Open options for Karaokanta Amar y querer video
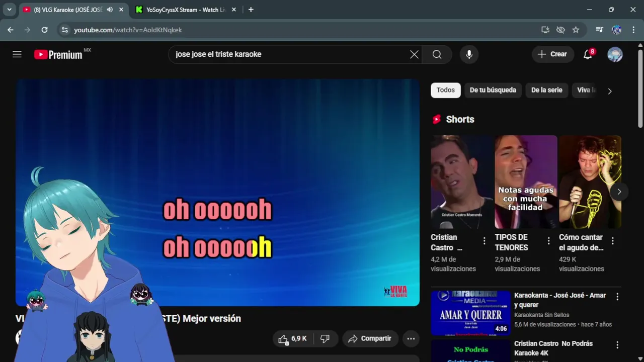The height and width of the screenshot is (362, 644). pyautogui.click(x=617, y=297)
